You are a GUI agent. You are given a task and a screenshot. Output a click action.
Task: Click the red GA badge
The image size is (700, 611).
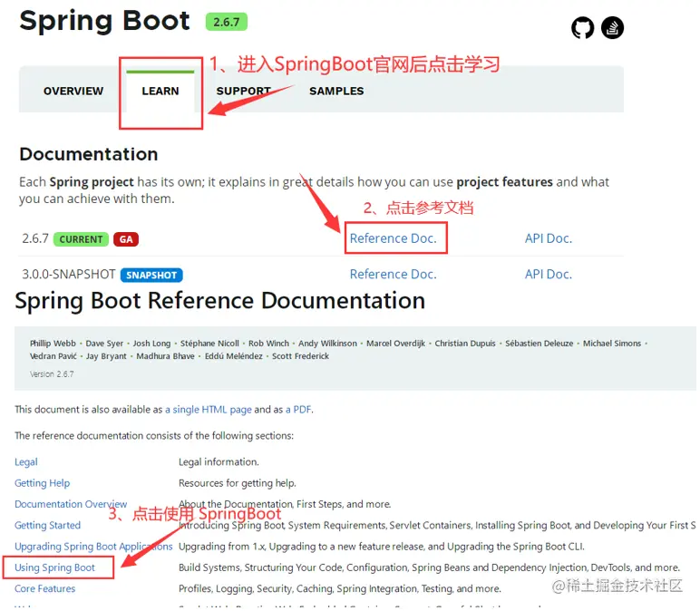(x=126, y=239)
